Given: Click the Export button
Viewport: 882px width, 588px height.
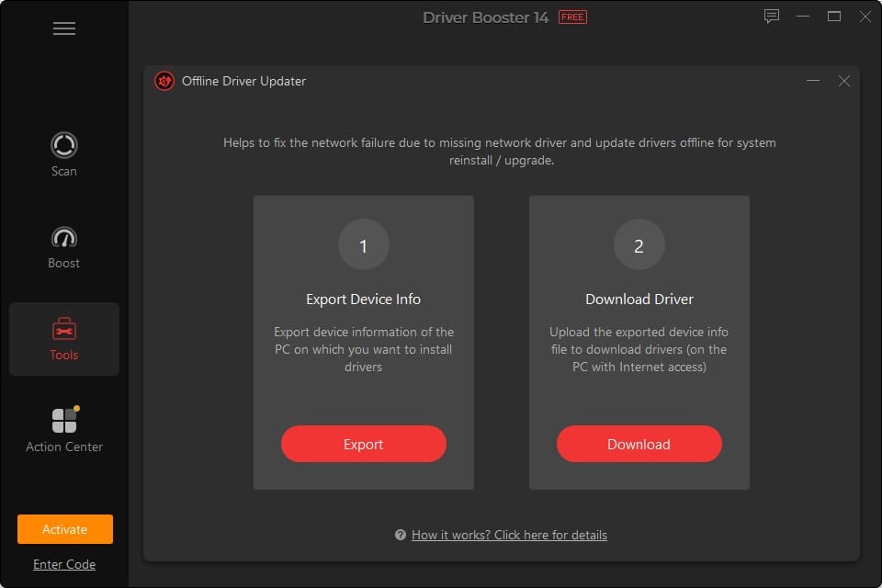Looking at the screenshot, I should tap(364, 444).
